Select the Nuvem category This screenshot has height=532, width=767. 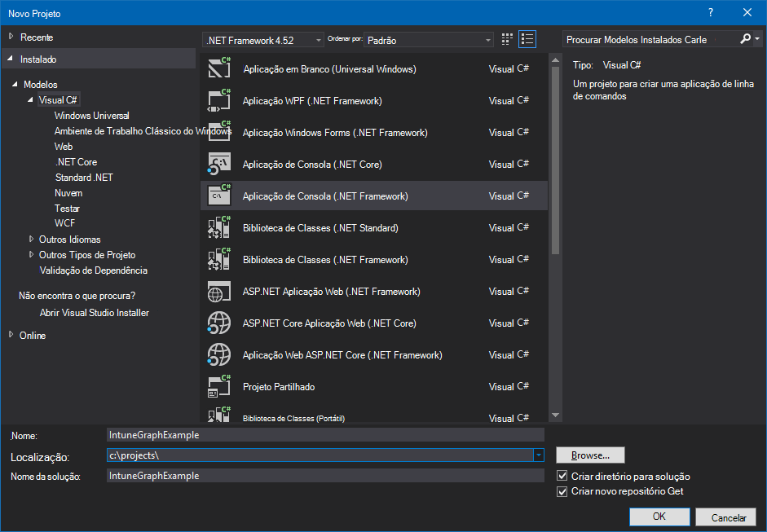(x=68, y=193)
